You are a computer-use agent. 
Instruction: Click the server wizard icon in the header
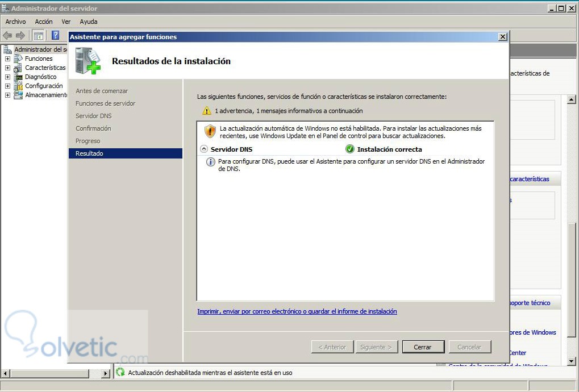pyautogui.click(x=88, y=61)
